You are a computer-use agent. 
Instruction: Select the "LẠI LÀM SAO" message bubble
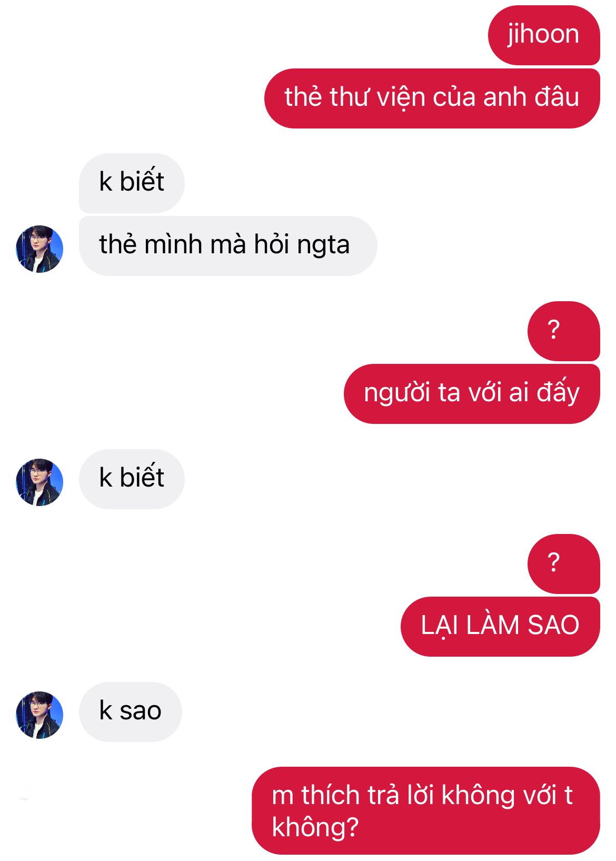500,627
